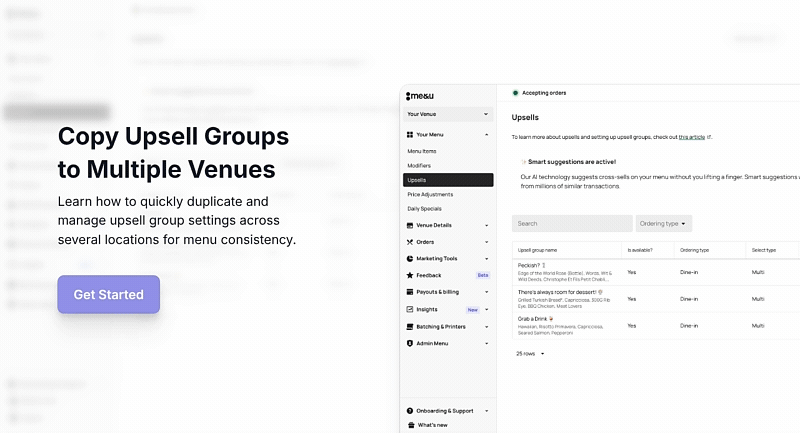
Task: Click the Upsells page heading
Action: [525, 117]
